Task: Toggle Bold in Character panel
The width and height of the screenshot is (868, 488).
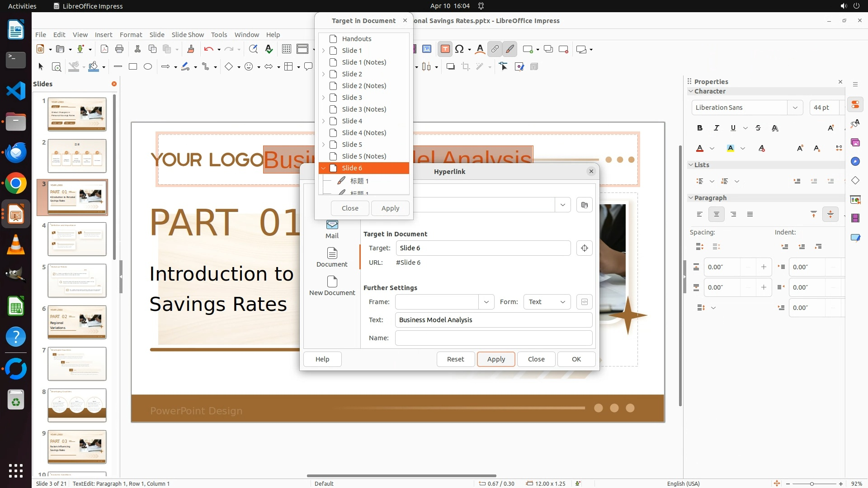Action: pos(699,128)
